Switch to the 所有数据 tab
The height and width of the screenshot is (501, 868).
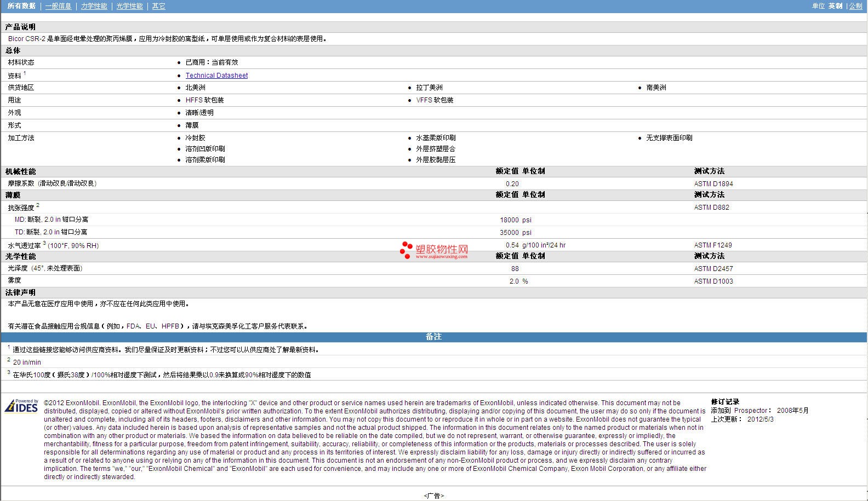pos(21,6)
